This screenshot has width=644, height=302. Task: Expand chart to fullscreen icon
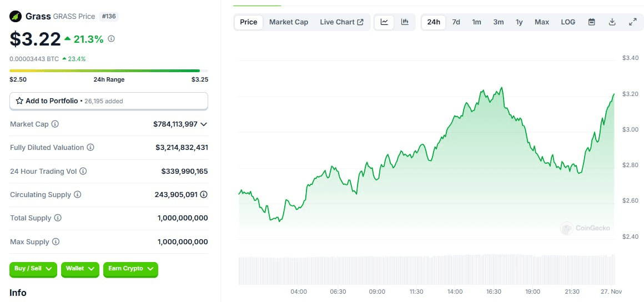point(632,22)
